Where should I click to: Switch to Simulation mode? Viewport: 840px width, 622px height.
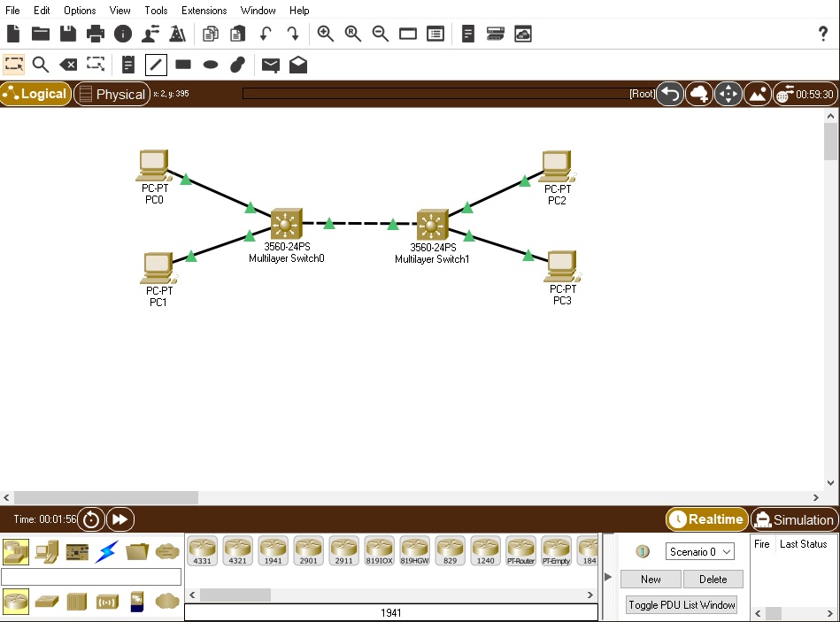[794, 519]
